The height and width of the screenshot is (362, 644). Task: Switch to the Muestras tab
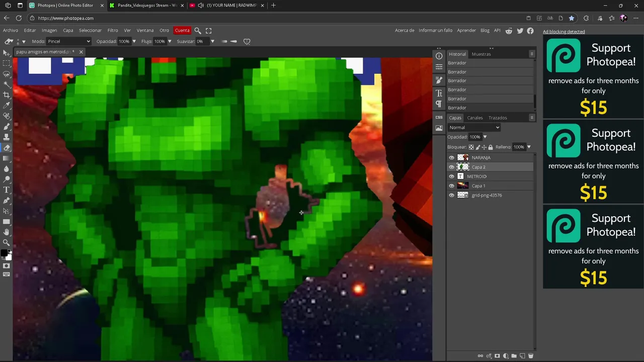tap(481, 54)
